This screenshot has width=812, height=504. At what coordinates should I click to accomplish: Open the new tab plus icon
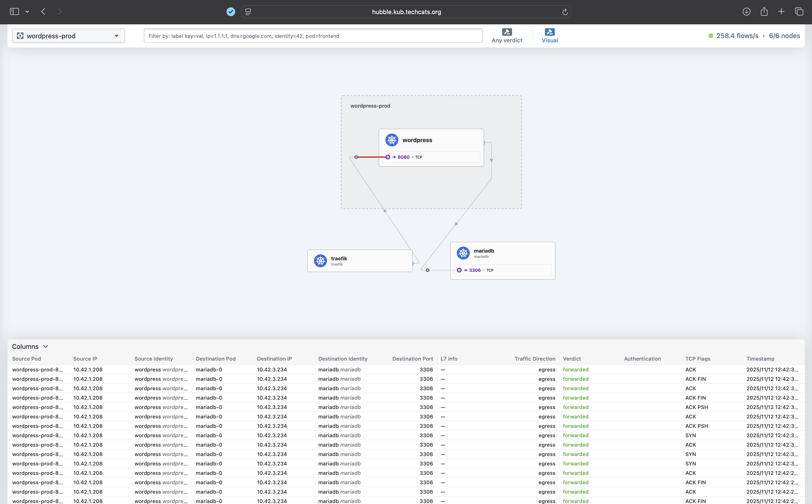(x=781, y=12)
